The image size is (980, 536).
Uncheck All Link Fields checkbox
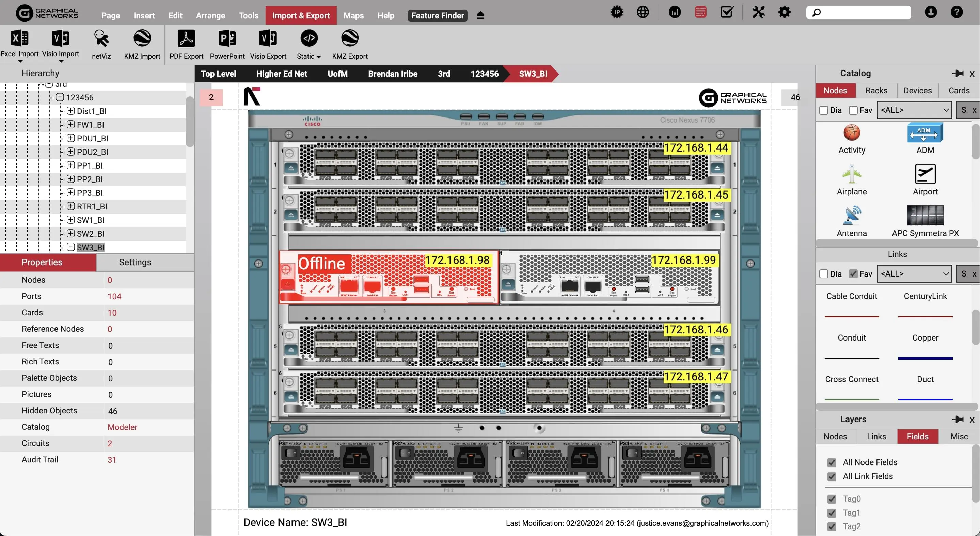pos(832,477)
